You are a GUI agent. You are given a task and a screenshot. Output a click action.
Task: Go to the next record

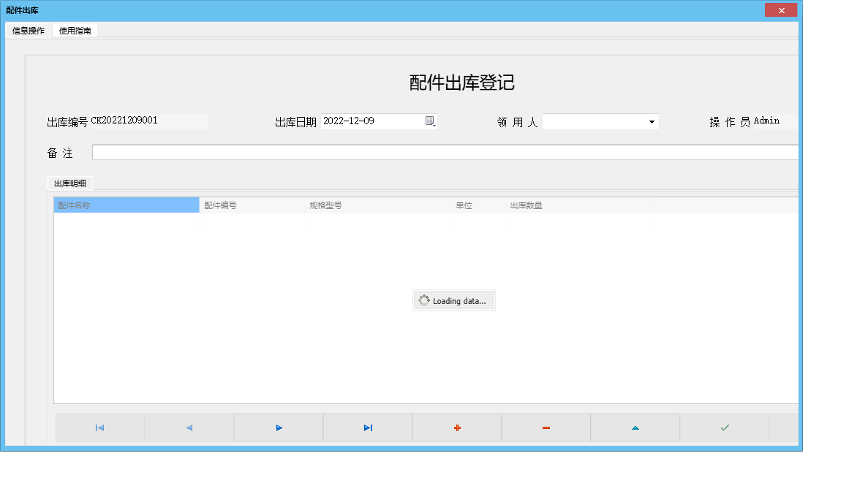point(279,427)
